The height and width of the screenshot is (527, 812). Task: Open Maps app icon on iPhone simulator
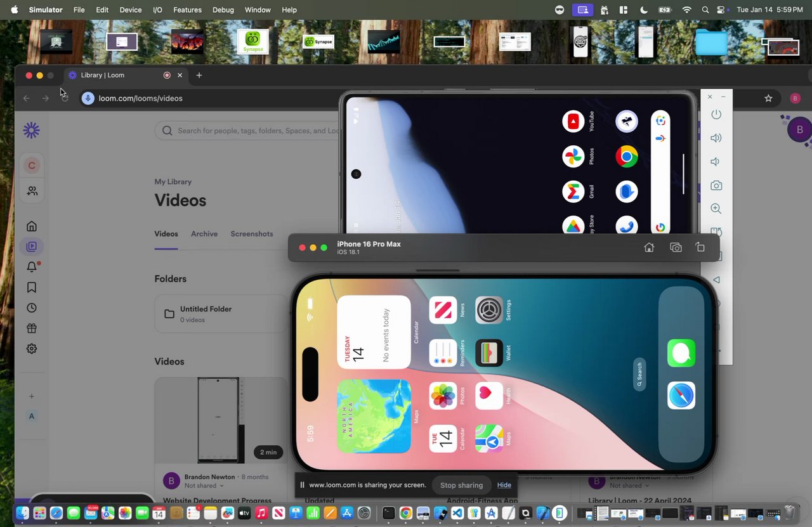tap(489, 439)
